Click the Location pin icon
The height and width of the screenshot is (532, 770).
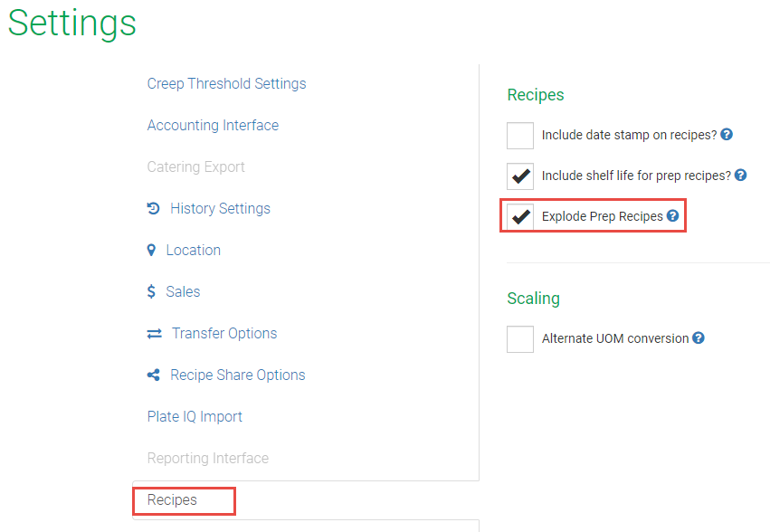click(x=151, y=250)
